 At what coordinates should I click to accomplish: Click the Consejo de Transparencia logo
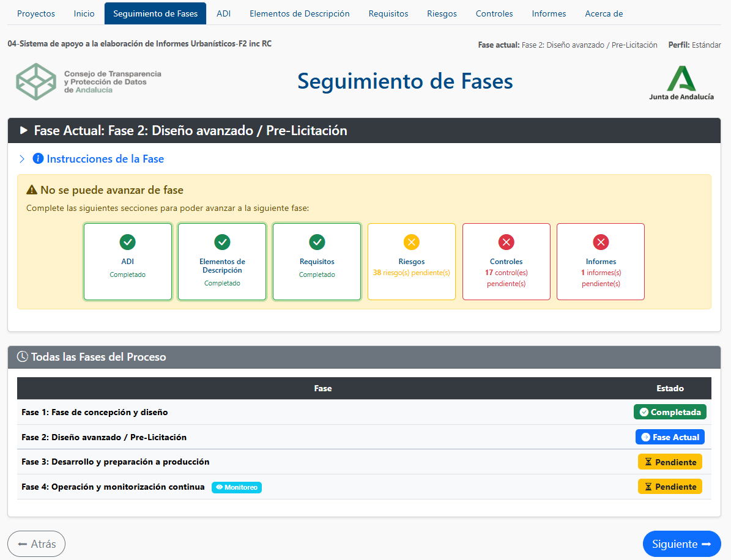[x=89, y=81]
